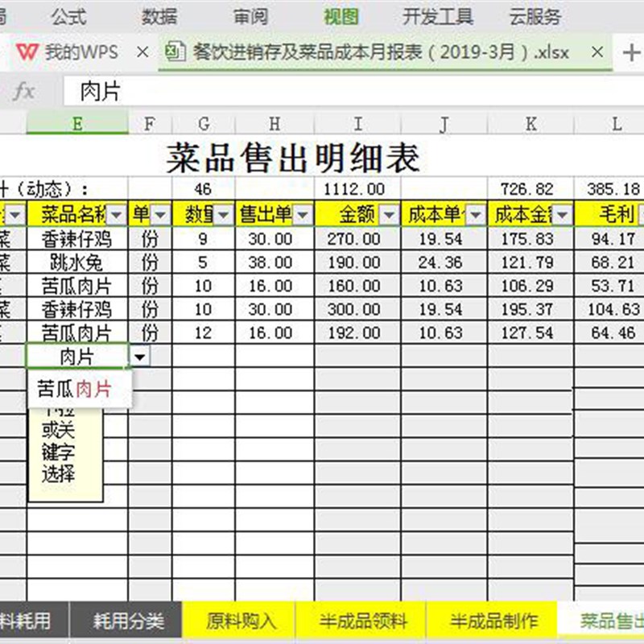Switch to the 耗用分类 sheet

point(130,620)
